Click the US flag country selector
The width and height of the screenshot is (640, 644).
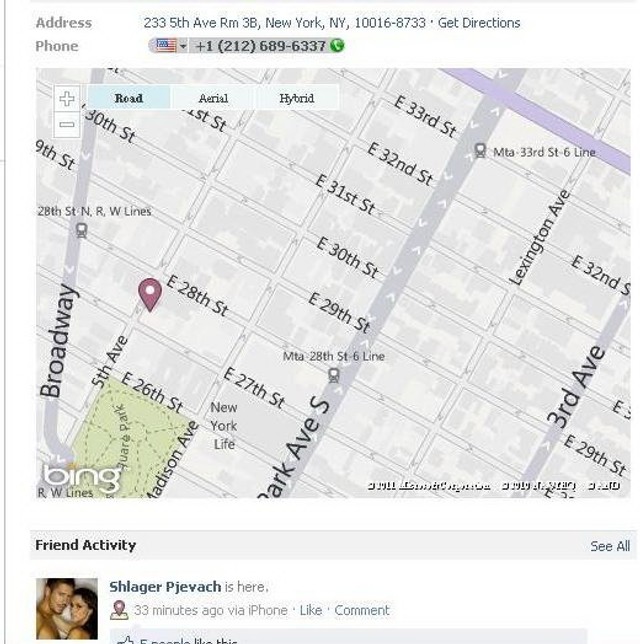(x=166, y=46)
